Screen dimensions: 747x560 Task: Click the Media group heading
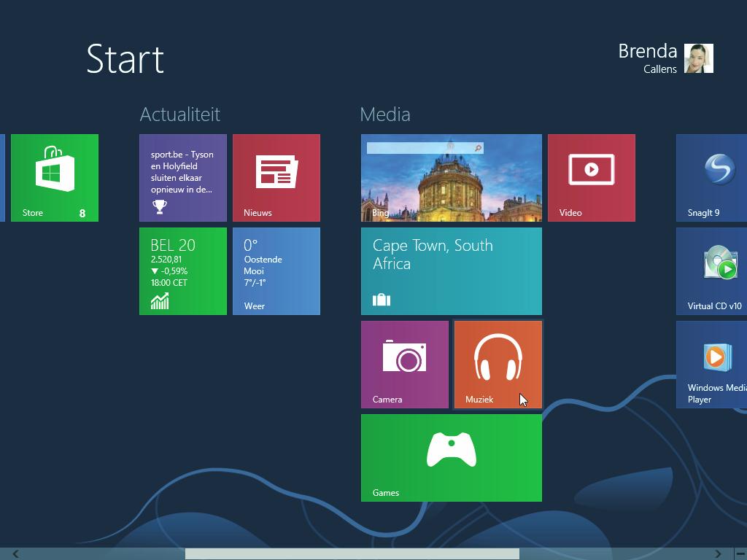pos(385,114)
